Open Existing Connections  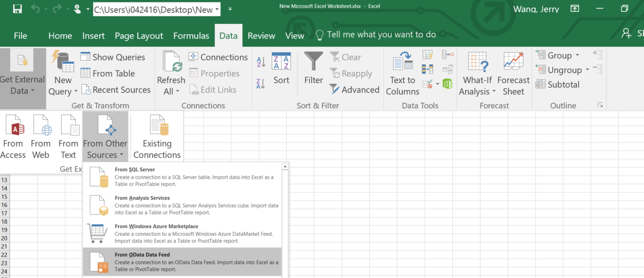pyautogui.click(x=157, y=137)
